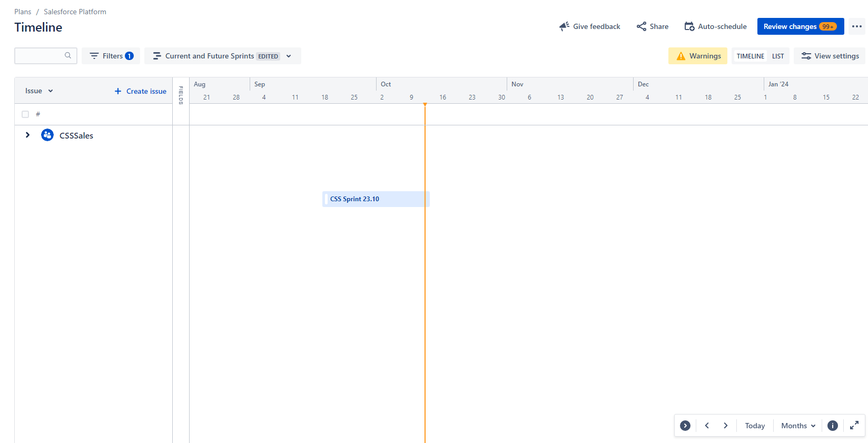Select the CSSSales row label
This screenshot has width=868, height=443.
(x=76, y=135)
